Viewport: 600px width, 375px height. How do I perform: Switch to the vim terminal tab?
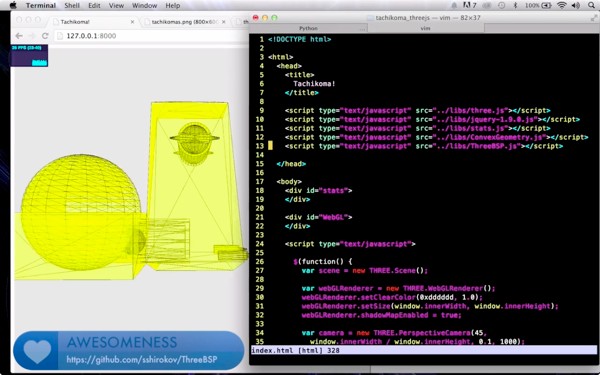426,28
